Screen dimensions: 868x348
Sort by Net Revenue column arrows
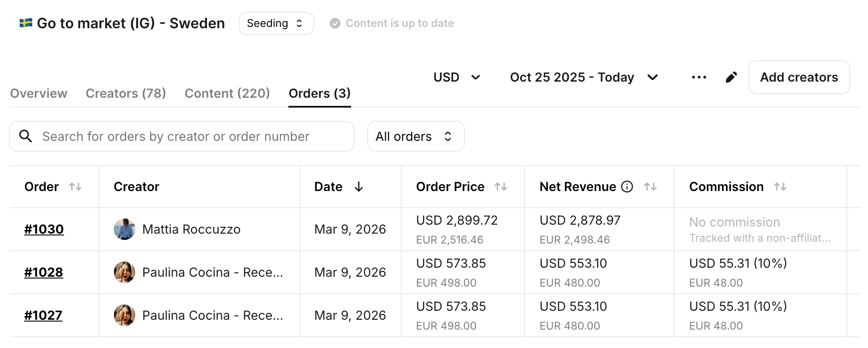[x=650, y=187]
